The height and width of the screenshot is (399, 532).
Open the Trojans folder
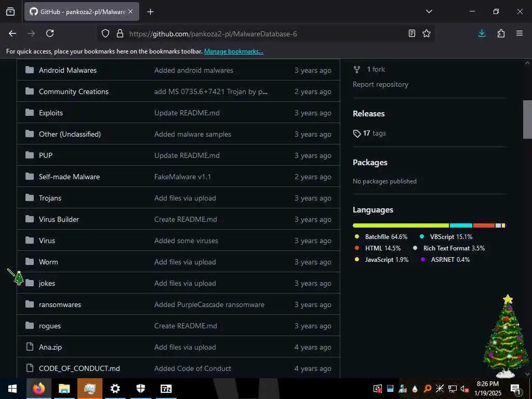[x=50, y=198]
